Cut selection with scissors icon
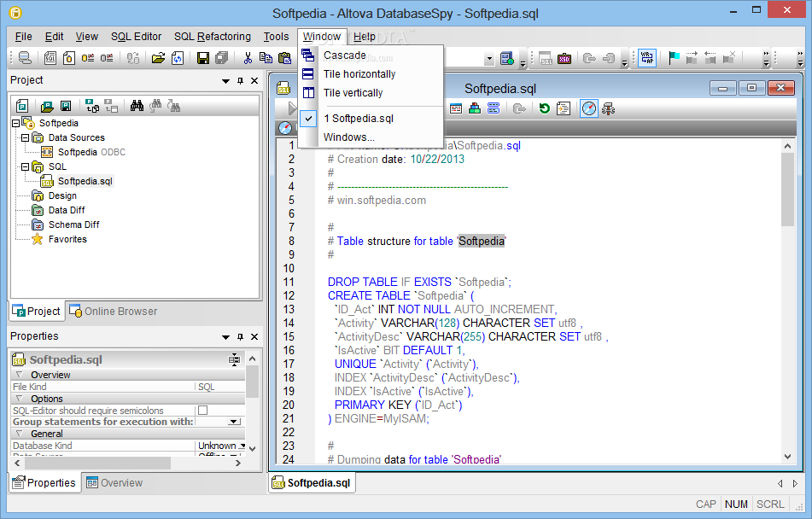812x519 pixels. (x=248, y=57)
